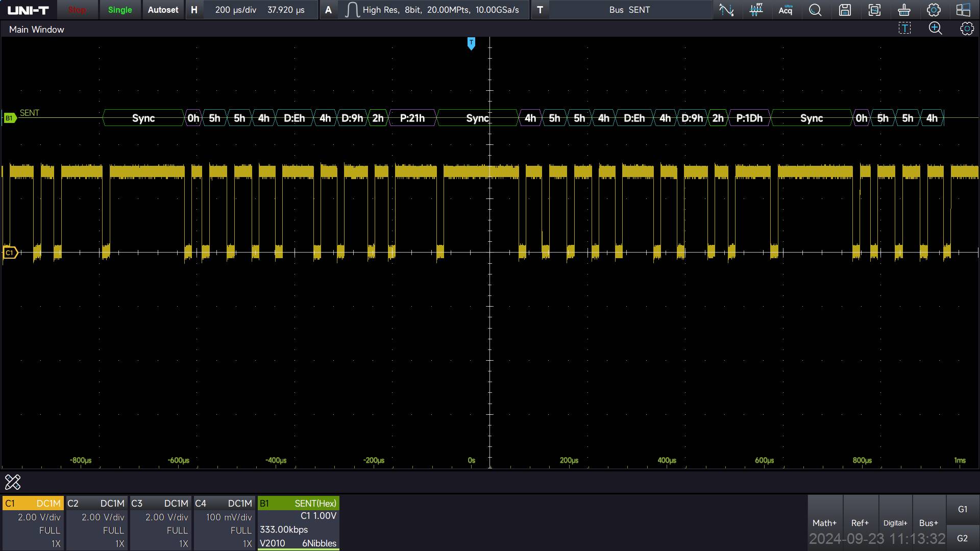980x551 pixels.
Task: Save the current waveform with the save icon
Action: point(845,10)
